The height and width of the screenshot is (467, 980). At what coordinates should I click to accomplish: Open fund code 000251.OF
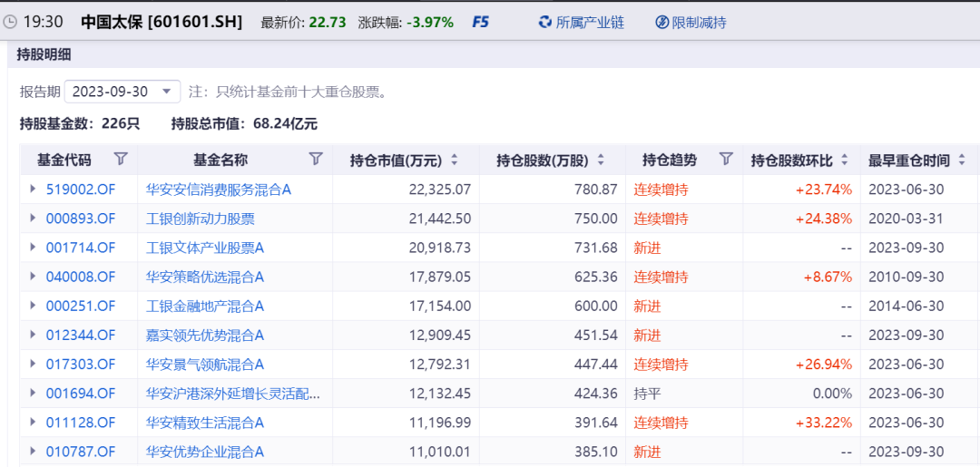(x=81, y=306)
